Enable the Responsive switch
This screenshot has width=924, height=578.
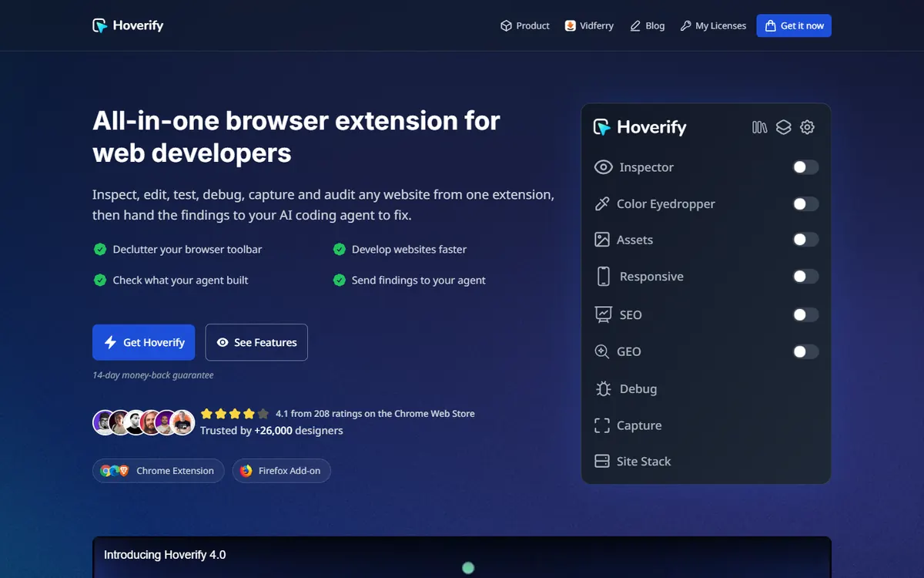[805, 276]
